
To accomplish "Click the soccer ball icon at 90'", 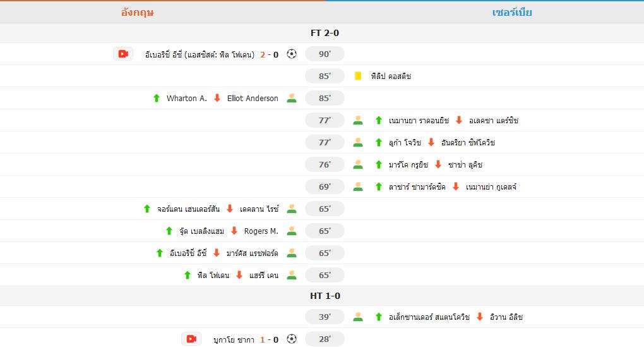I will [x=291, y=54].
